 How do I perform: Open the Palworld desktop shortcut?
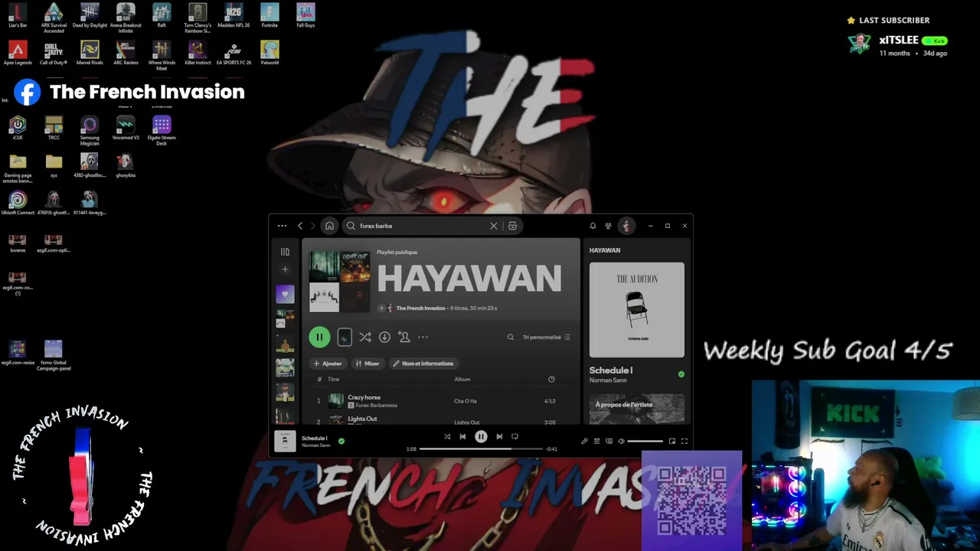pyautogui.click(x=269, y=53)
